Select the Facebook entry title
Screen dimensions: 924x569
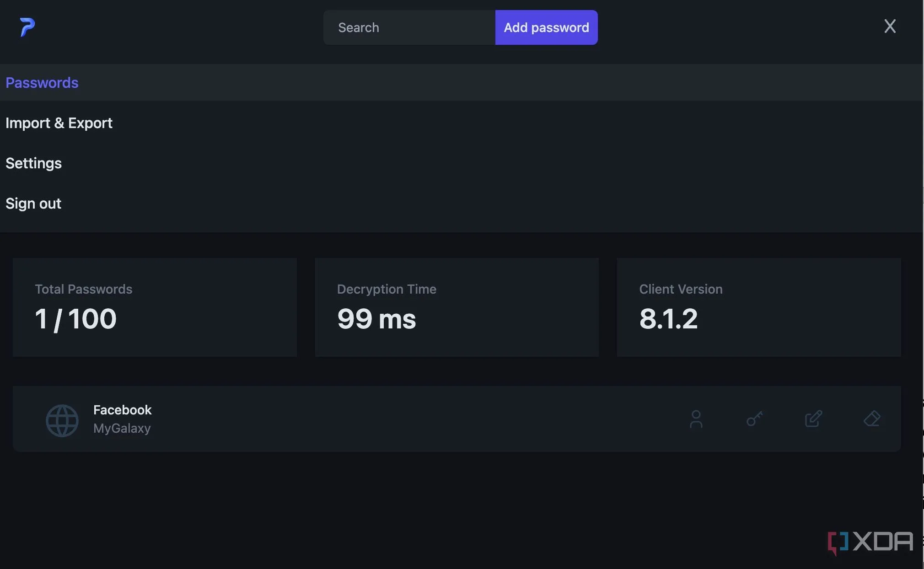[122, 410]
